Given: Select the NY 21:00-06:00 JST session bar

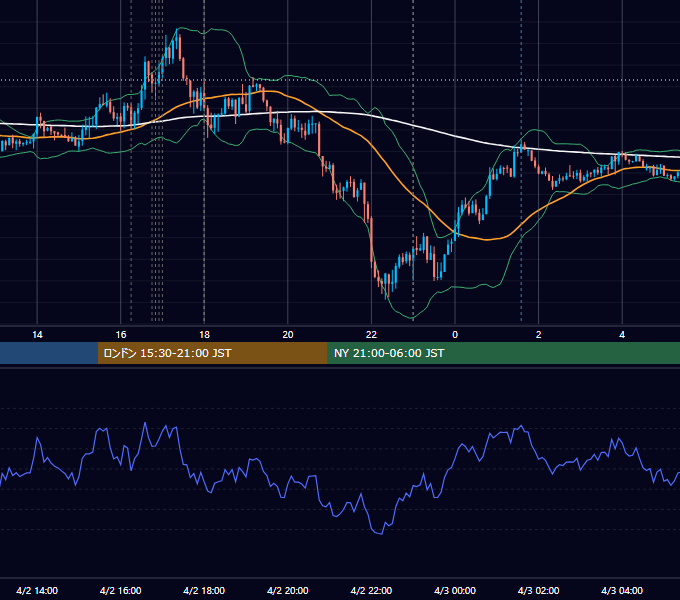Looking at the screenshot, I should [x=503, y=353].
